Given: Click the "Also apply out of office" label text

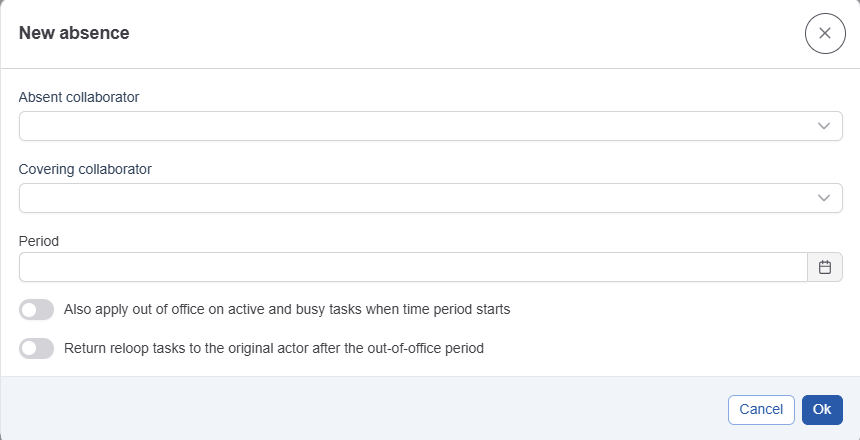Looking at the screenshot, I should coord(287,310).
